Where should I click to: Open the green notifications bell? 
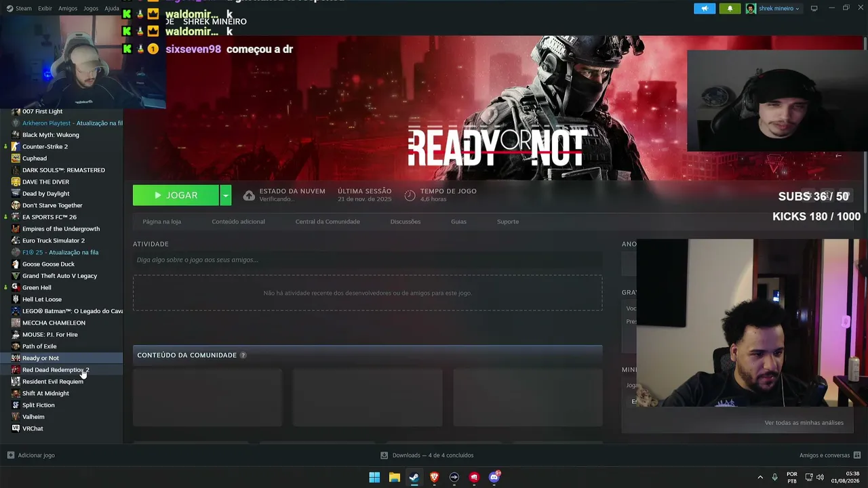coord(730,9)
